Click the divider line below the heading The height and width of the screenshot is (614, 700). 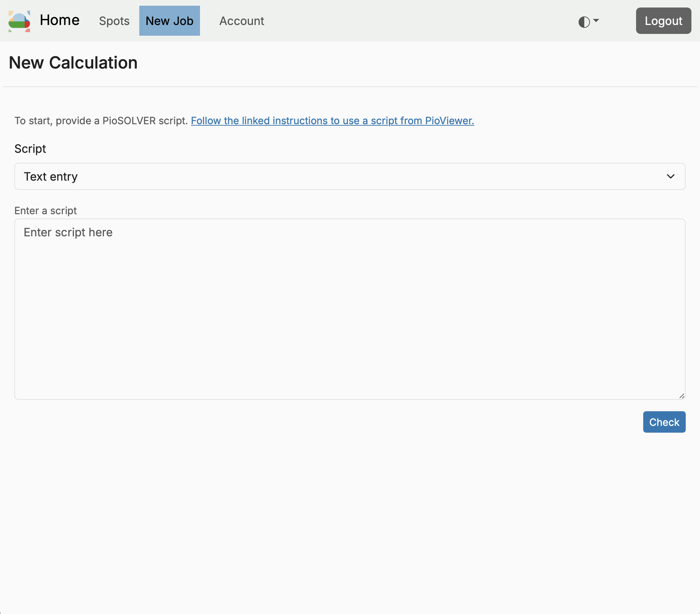pos(349,87)
